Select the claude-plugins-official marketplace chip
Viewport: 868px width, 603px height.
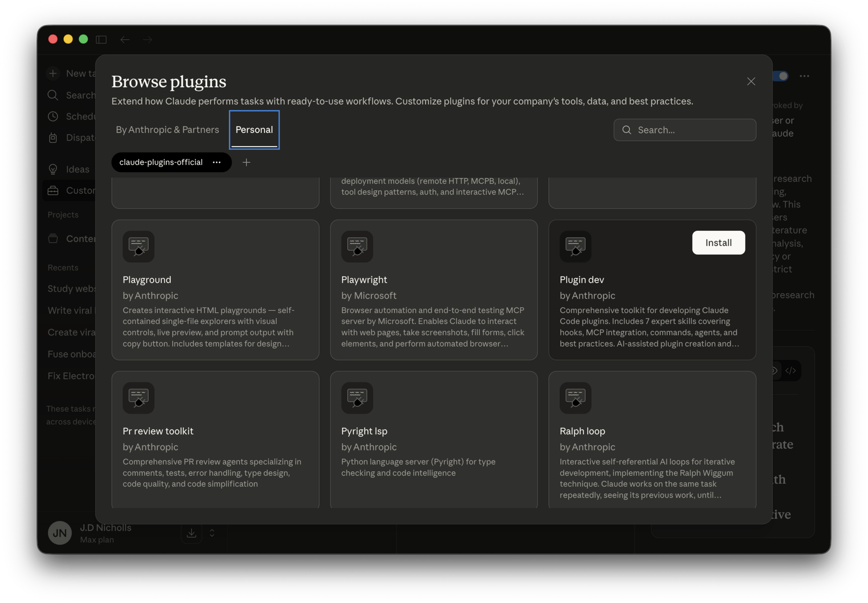[161, 163]
